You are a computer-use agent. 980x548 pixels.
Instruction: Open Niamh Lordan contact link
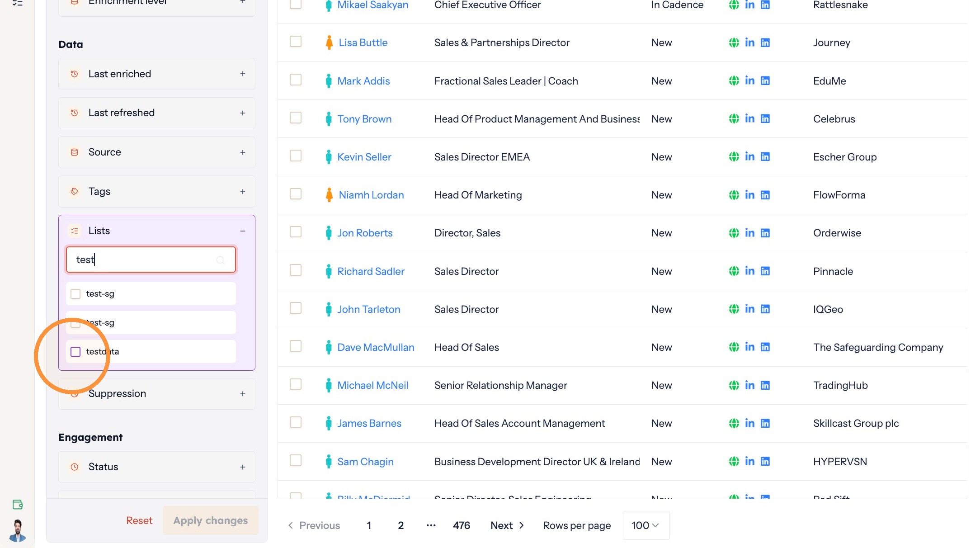click(371, 195)
